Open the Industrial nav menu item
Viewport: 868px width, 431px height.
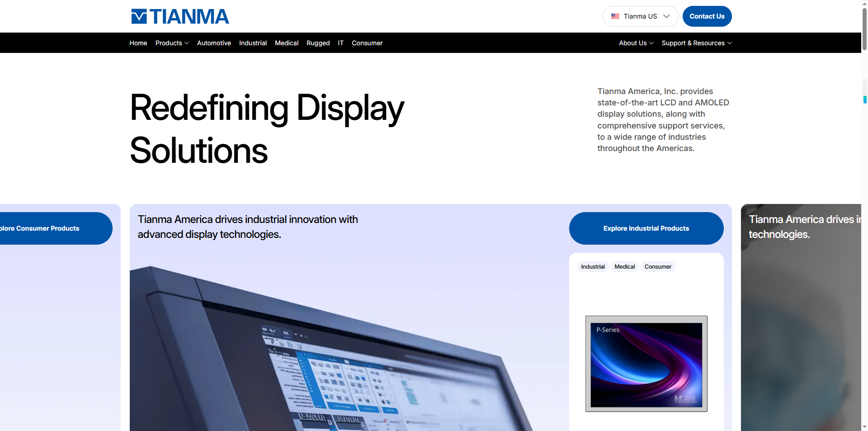coord(253,43)
